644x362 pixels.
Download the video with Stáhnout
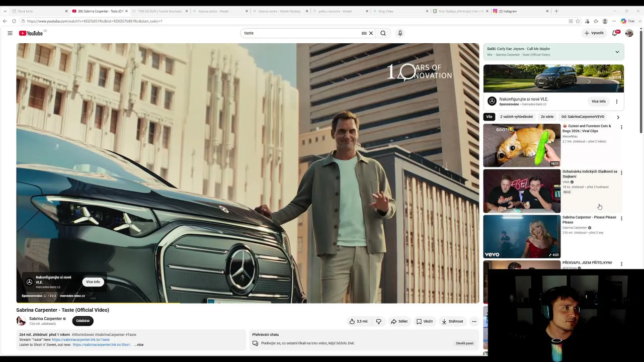click(x=452, y=321)
